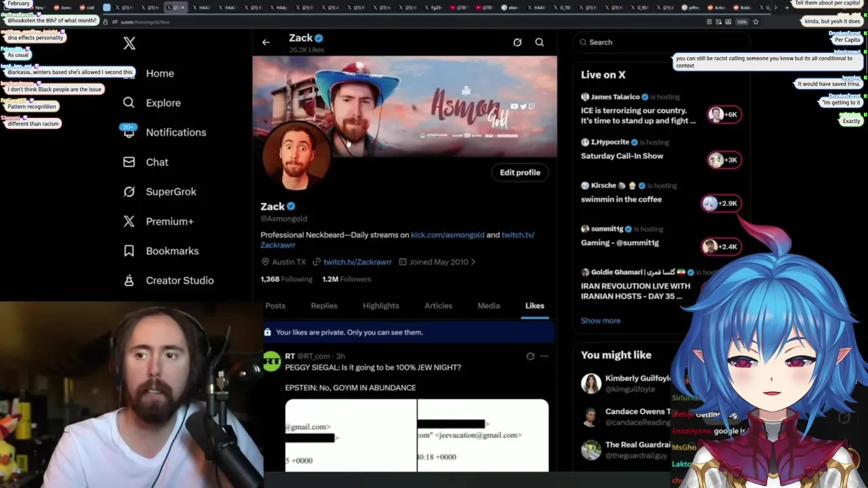Switch to the Posts tab
This screenshot has width=868, height=488.
click(275, 306)
